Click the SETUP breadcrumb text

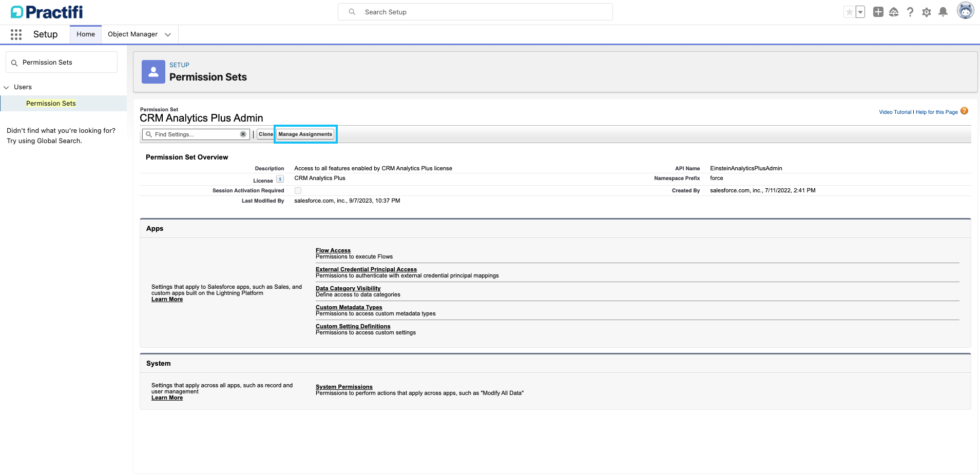[179, 65]
